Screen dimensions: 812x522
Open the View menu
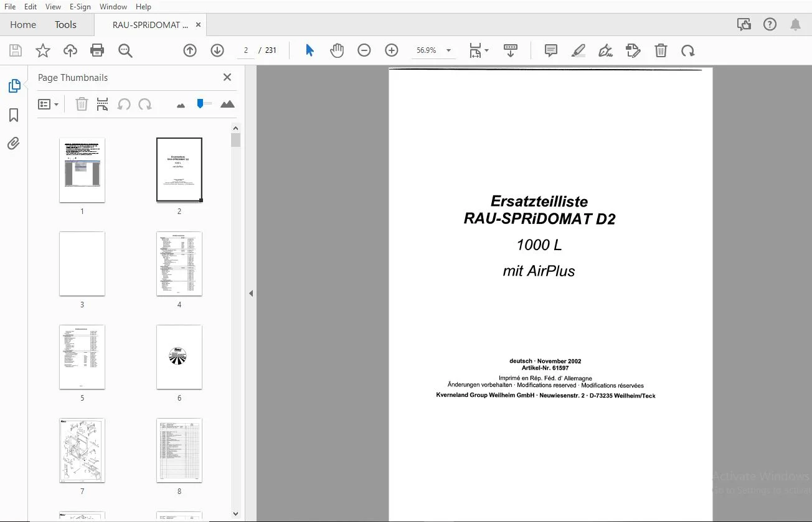tap(53, 7)
